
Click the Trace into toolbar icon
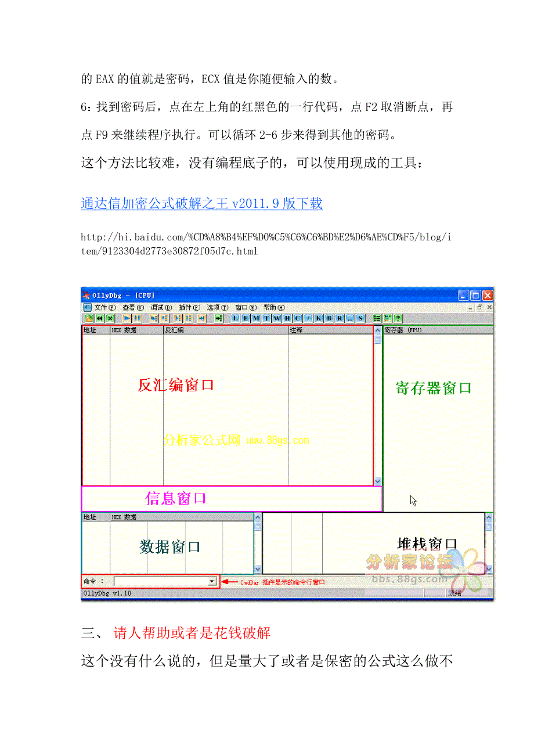pyautogui.click(x=178, y=318)
